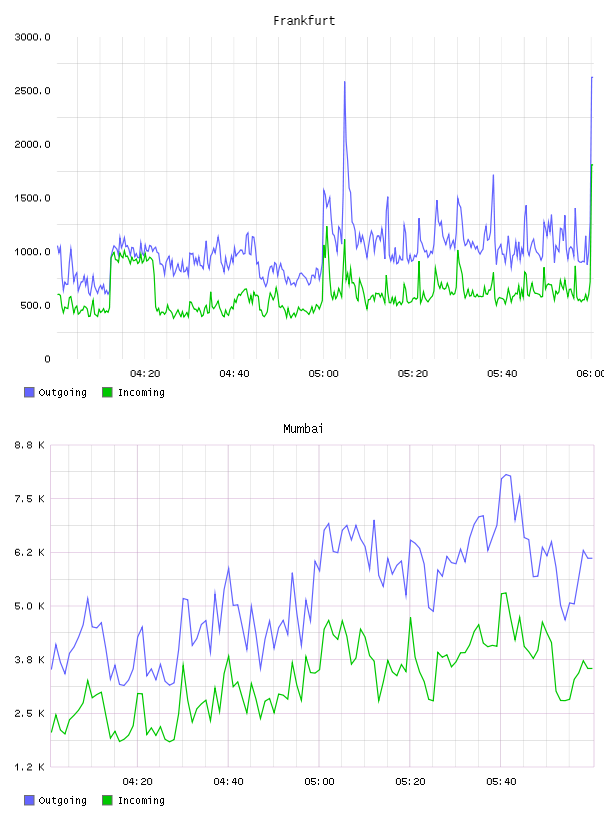Click the 06:00 time label on Frankfurt chart

[590, 374]
